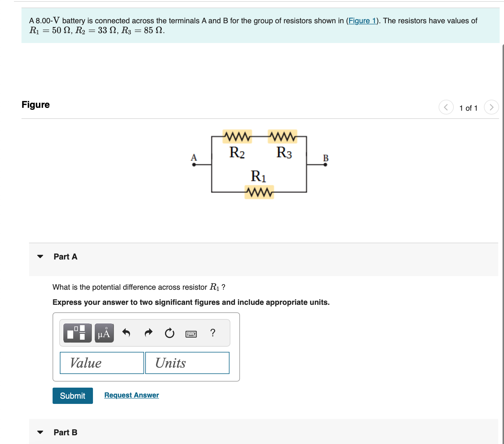The image size is (504, 444).
Task: Select the 1 of 1 page indicator
Action: click(x=469, y=108)
